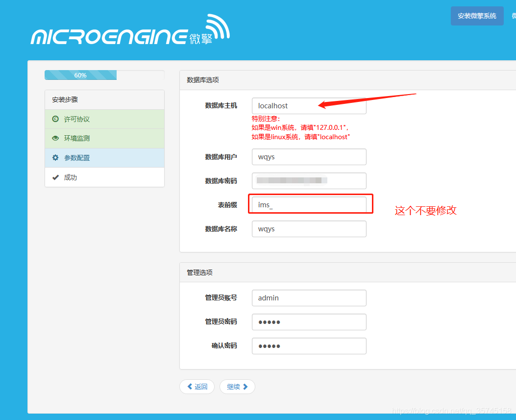
Task: Click the MicroEngine 微擎 logo
Action: pyautogui.click(x=130, y=29)
